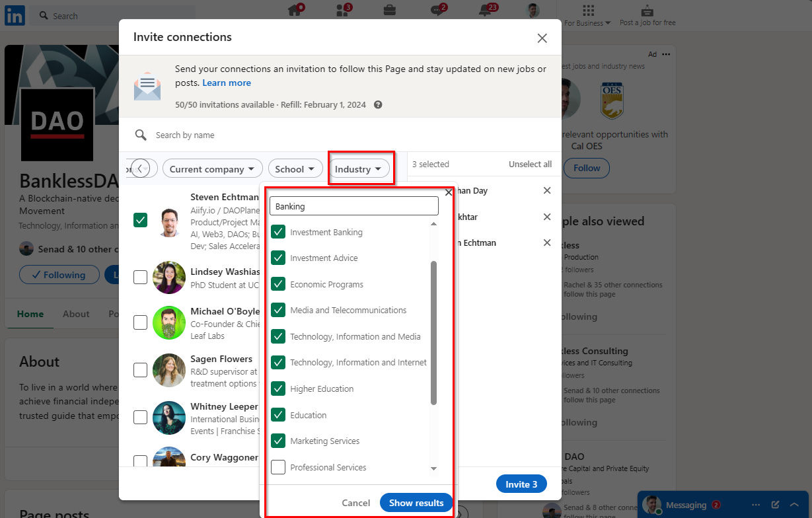Uncheck Economic Programs industry
The height and width of the screenshot is (518, 812).
click(278, 284)
